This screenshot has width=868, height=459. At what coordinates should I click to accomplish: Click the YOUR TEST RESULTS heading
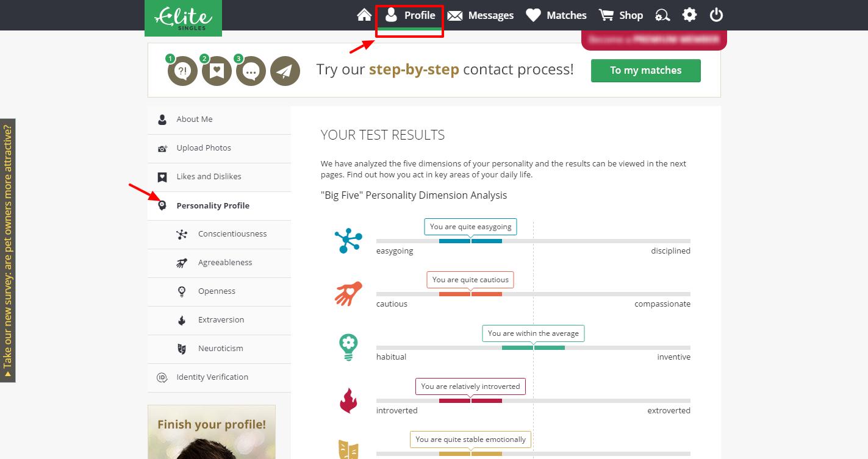pyautogui.click(x=382, y=135)
